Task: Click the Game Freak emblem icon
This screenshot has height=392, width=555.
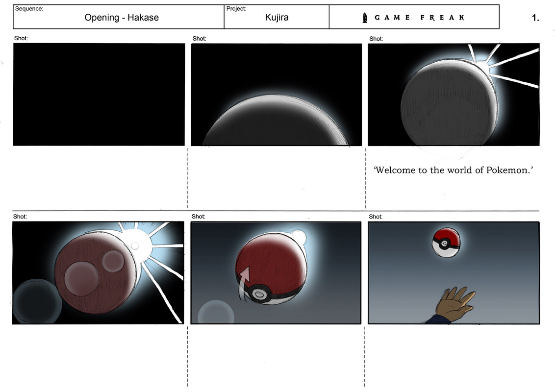Action: coord(365,18)
